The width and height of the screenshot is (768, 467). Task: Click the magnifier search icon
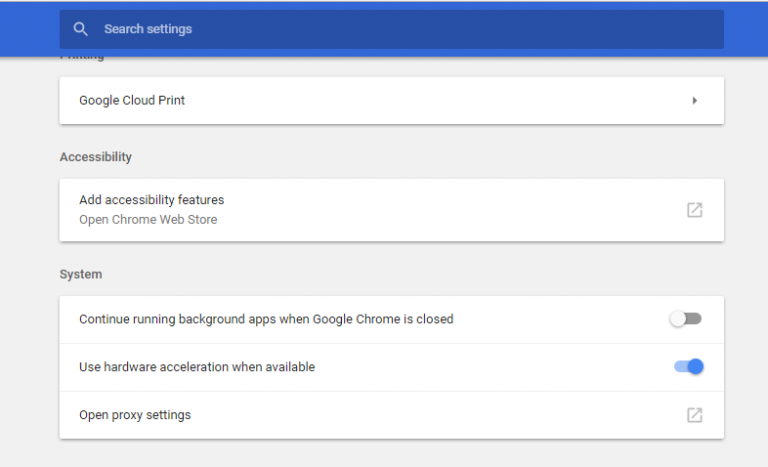click(x=81, y=29)
